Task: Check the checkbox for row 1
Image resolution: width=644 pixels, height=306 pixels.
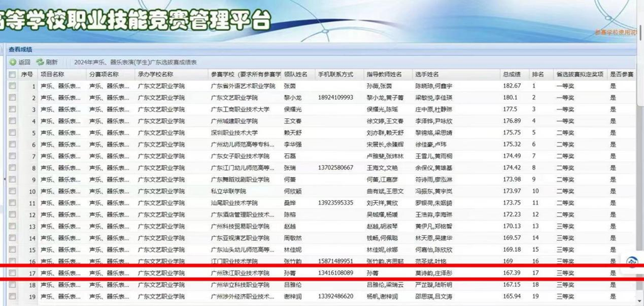Action: (12, 86)
